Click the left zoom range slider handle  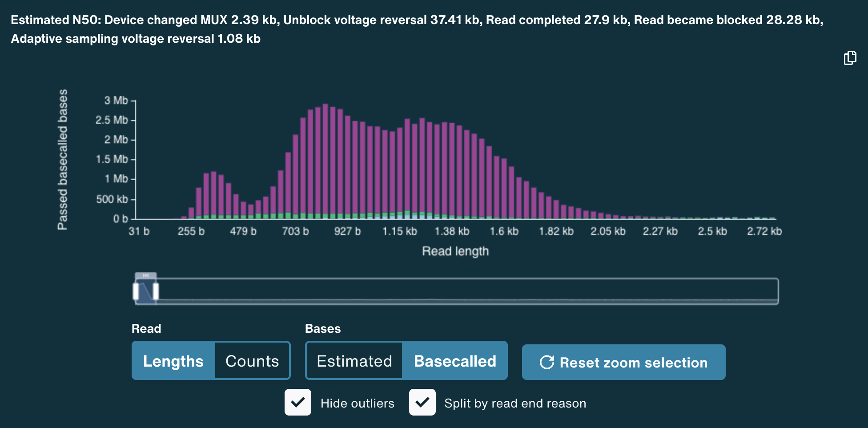(136, 291)
